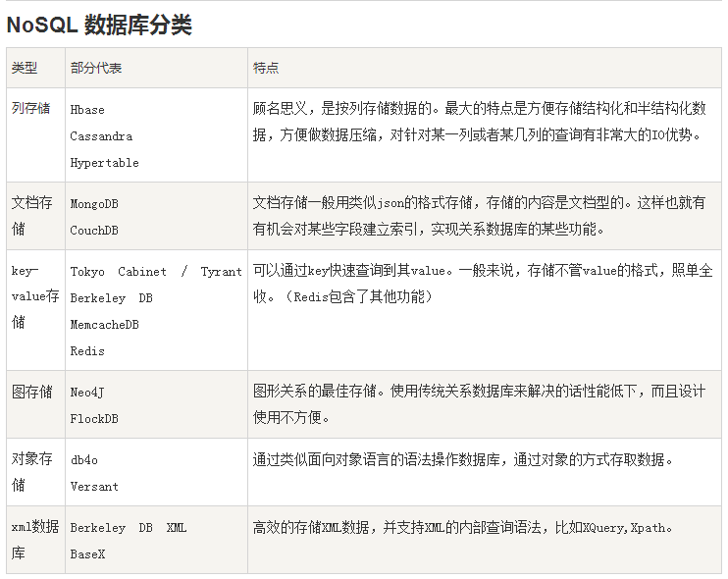Click the description mentioning XQuery,Xpath
The height and width of the screenshot is (579, 728).
[463, 527]
